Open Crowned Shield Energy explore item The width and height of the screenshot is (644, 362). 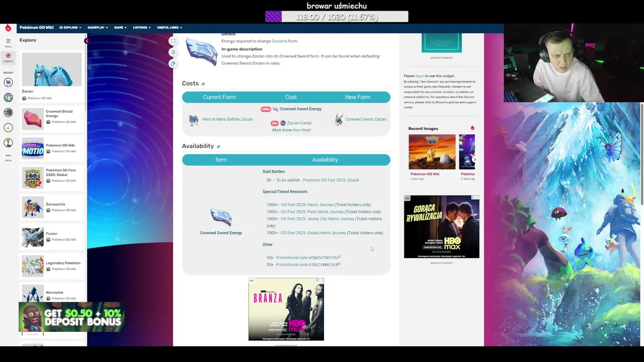(51, 119)
